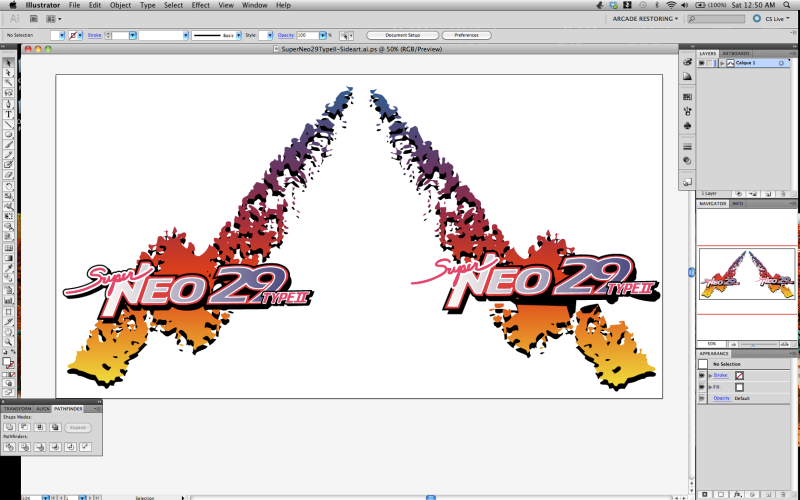Select the Pencil tool
The width and height of the screenshot is (800, 500).
click(x=8, y=155)
